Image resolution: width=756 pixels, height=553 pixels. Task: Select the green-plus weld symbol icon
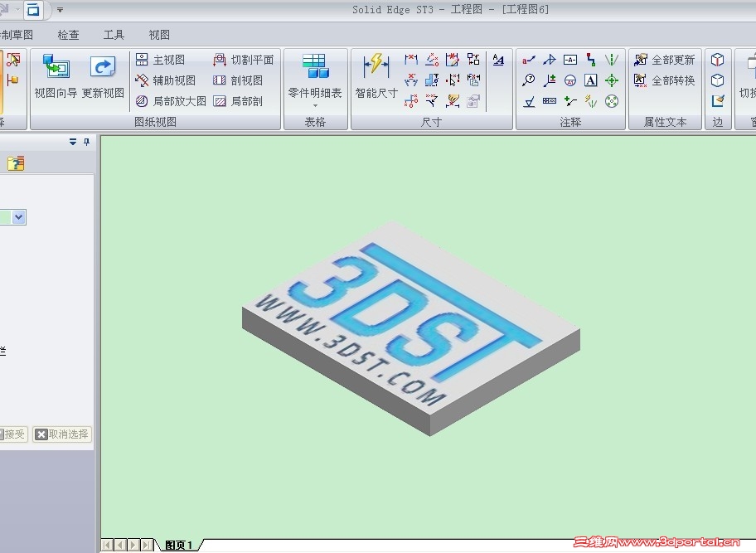(x=569, y=101)
